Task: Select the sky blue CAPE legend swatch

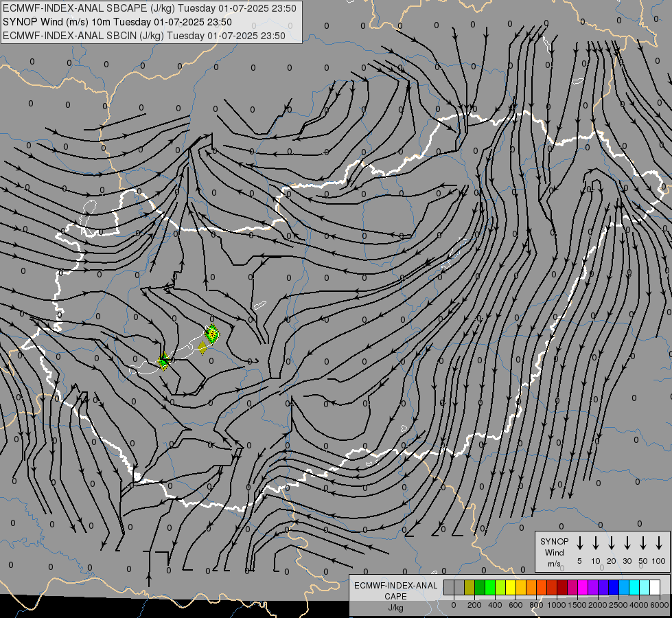Action: coord(623,587)
